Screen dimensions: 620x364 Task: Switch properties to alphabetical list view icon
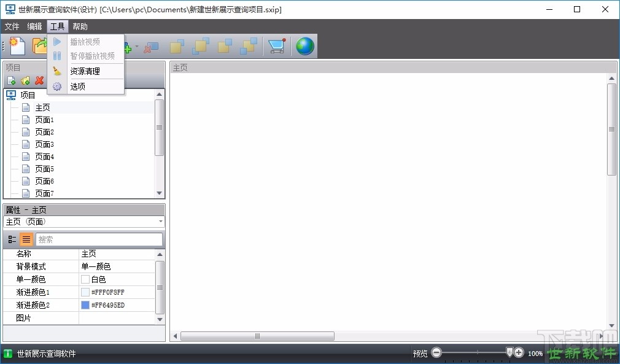pos(26,239)
